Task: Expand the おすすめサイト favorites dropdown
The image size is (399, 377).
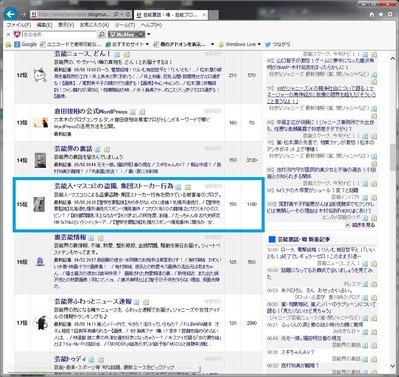Action: 147,44
